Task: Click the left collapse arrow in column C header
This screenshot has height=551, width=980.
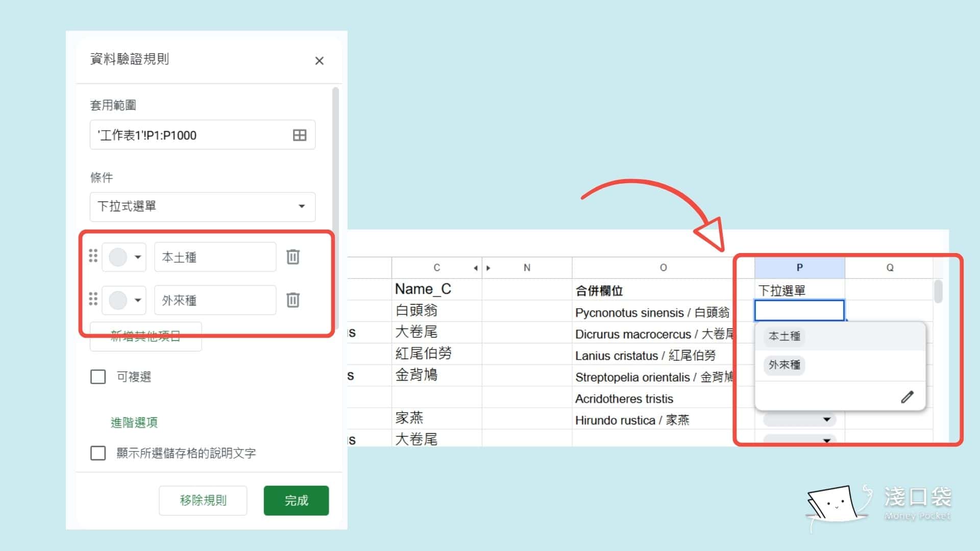Action: [475, 268]
